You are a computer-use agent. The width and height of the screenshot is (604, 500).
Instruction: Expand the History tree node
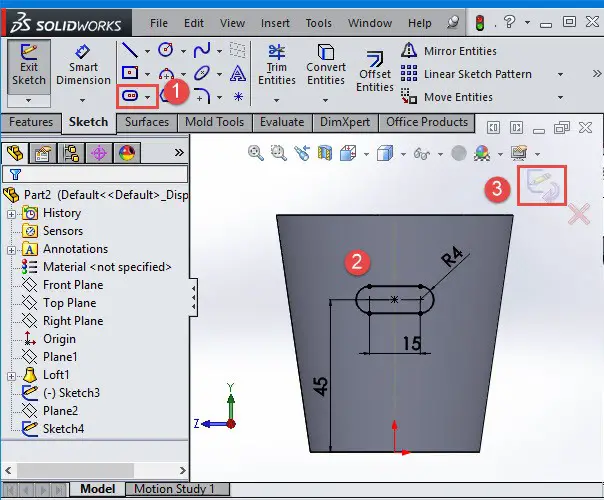coord(11,214)
